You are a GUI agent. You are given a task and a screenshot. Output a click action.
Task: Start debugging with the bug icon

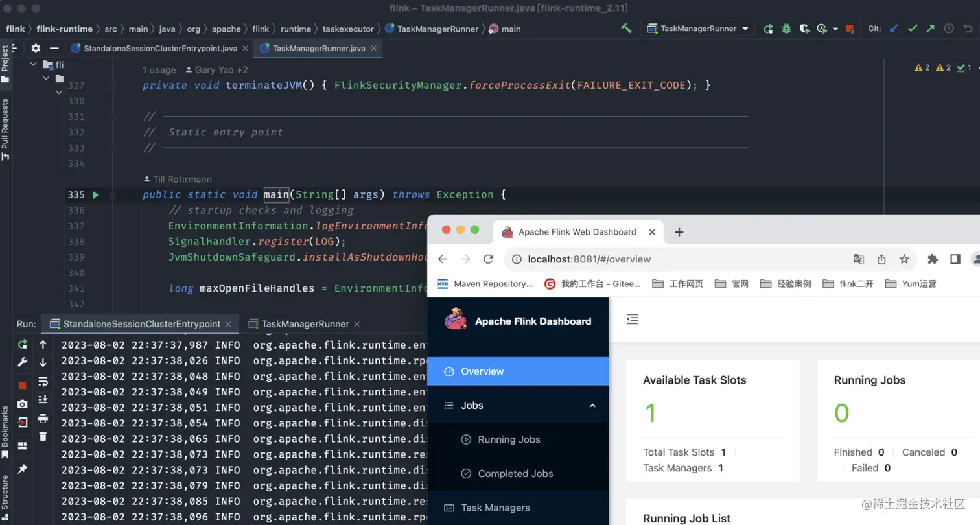click(x=786, y=29)
